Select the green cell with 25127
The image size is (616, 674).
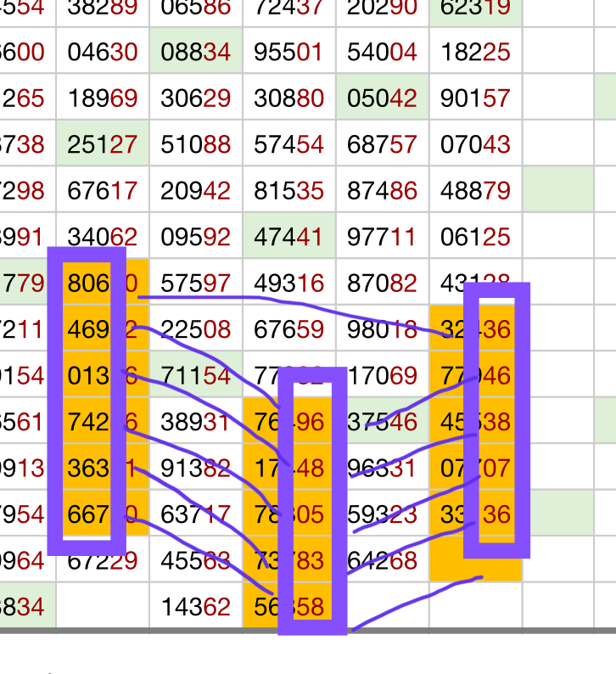coord(103,144)
